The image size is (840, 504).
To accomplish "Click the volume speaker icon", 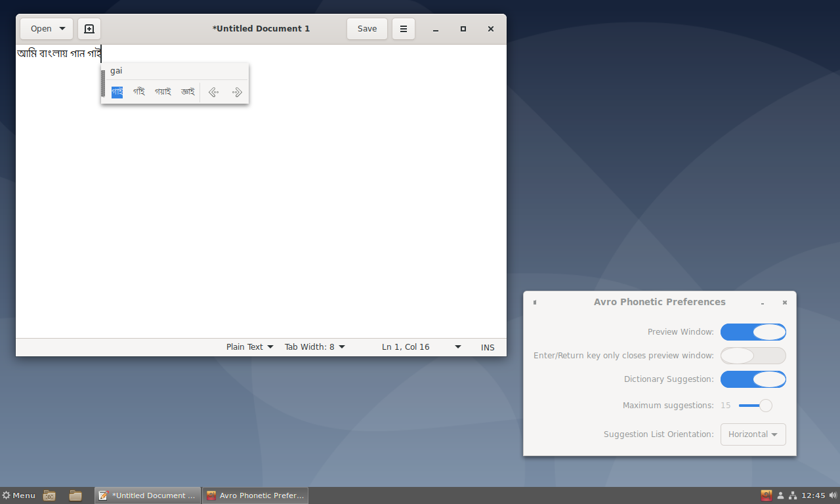I will 833,495.
